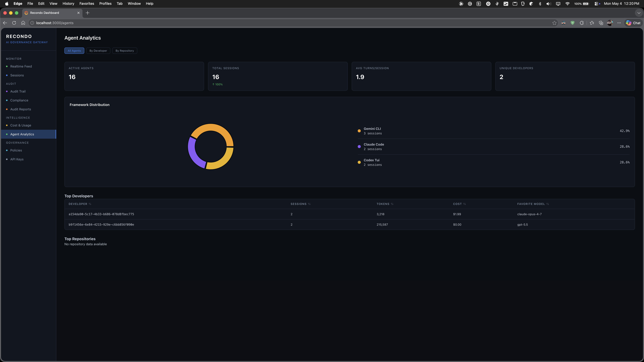Screen dimensions: 644x362
Task: Click the RECONDO logo title
Action: point(19,36)
